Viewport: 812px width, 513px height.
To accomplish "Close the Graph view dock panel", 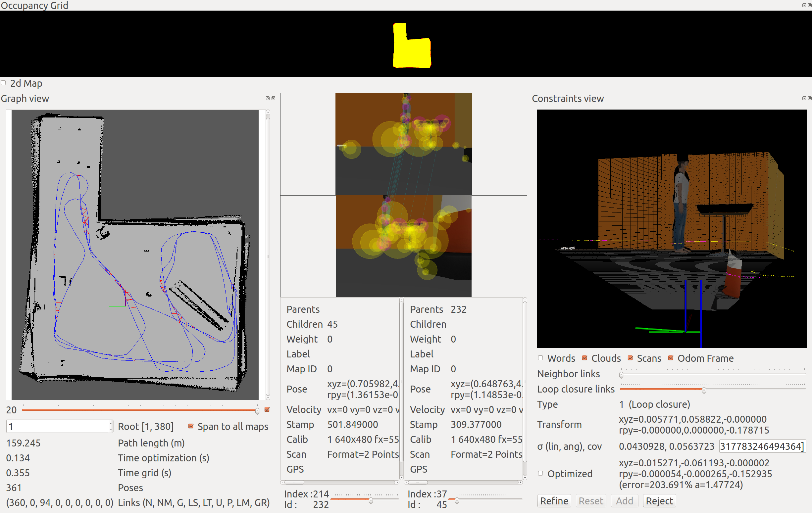I will tap(273, 98).
